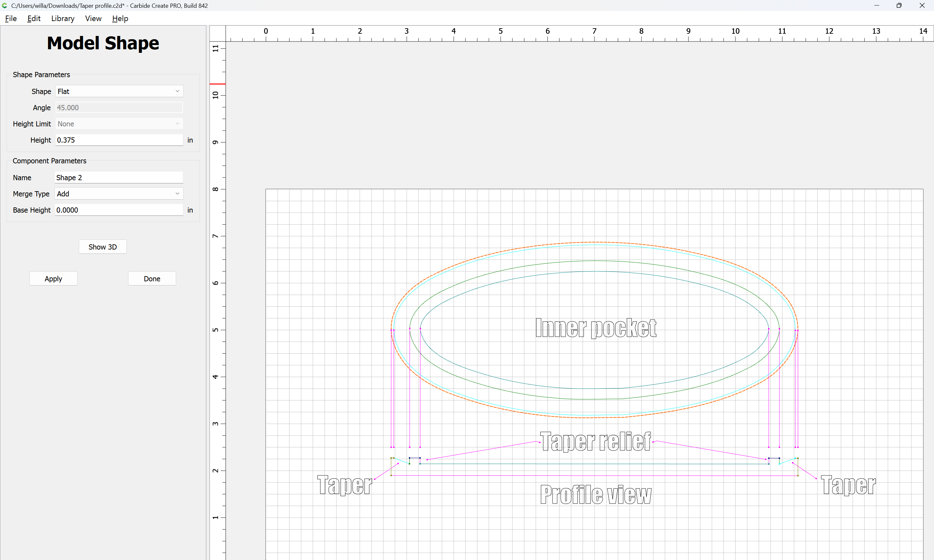Expand the Height Limit dropdown

119,124
